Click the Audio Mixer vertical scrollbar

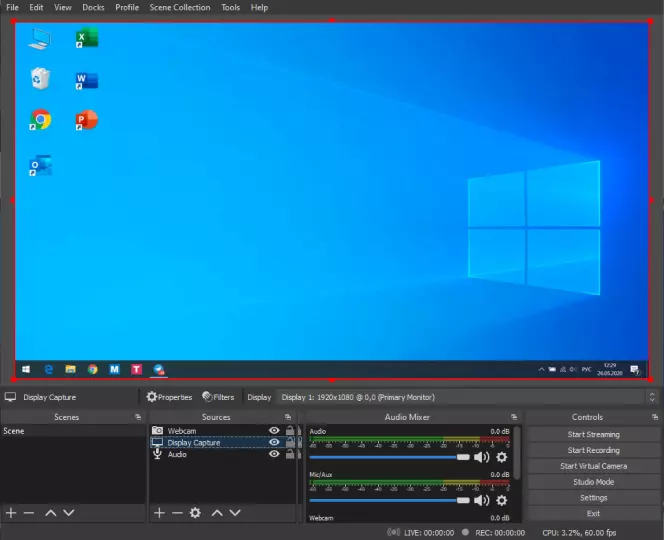[x=517, y=453]
